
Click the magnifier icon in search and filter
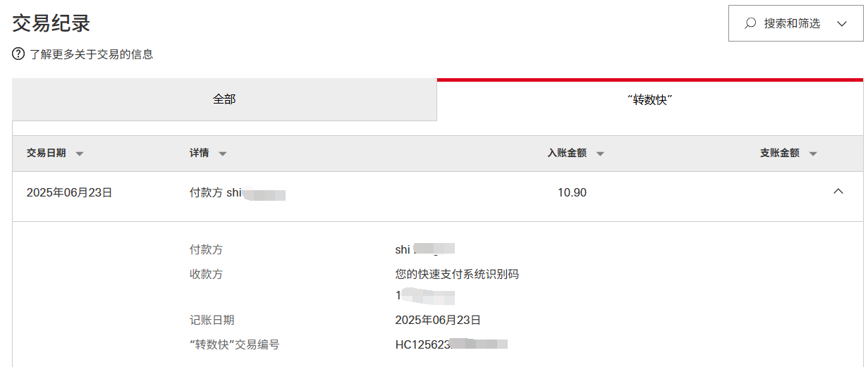click(750, 23)
